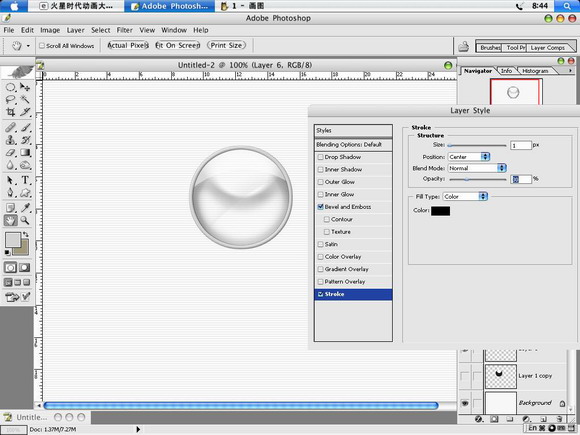The image size is (580, 435).
Task: Open the Spotlight search icon
Action: [x=567, y=6]
